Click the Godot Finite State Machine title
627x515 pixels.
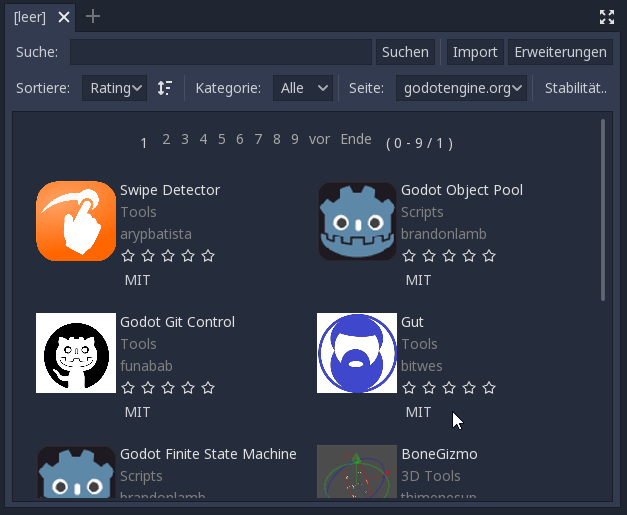[208, 454]
